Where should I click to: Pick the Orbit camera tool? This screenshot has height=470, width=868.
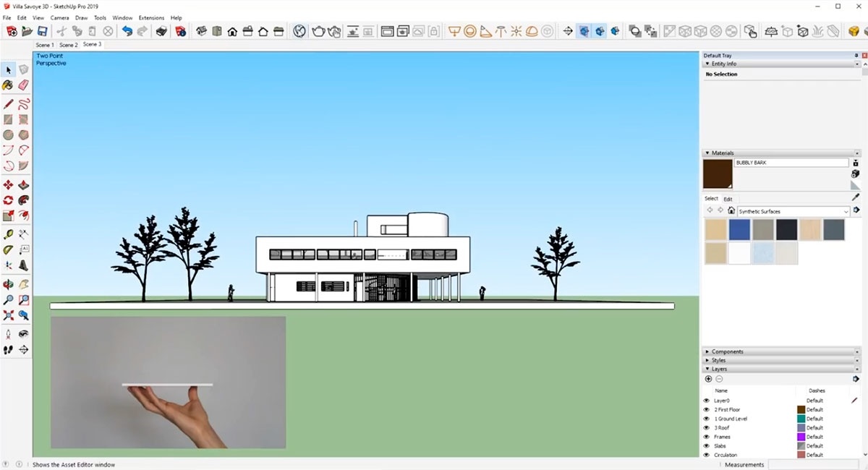8,284
